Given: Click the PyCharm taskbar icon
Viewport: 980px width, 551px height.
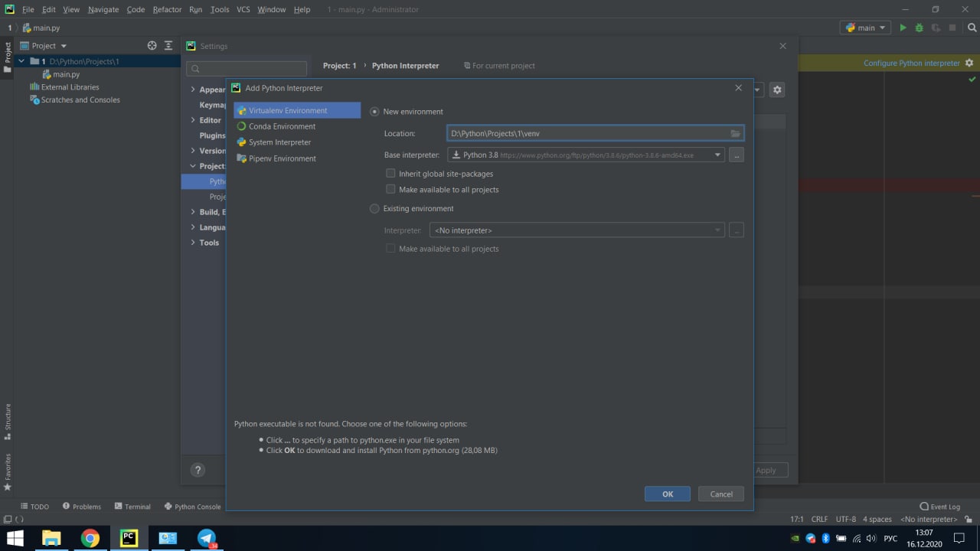Looking at the screenshot, I should [129, 538].
